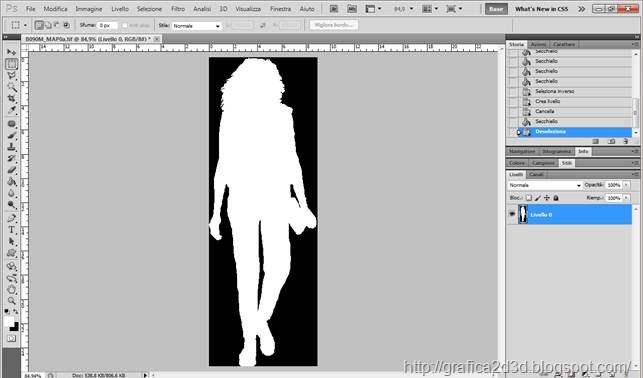Image resolution: width=643 pixels, height=378 pixels.
Task: Toggle Quick Mask mode
Action: (11, 339)
